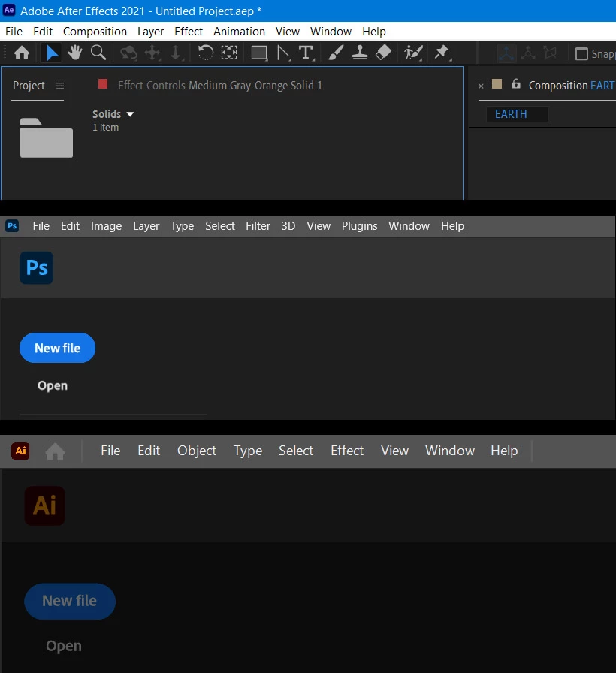
Task: Select the Roto Brush tool
Action: pyautogui.click(x=413, y=53)
